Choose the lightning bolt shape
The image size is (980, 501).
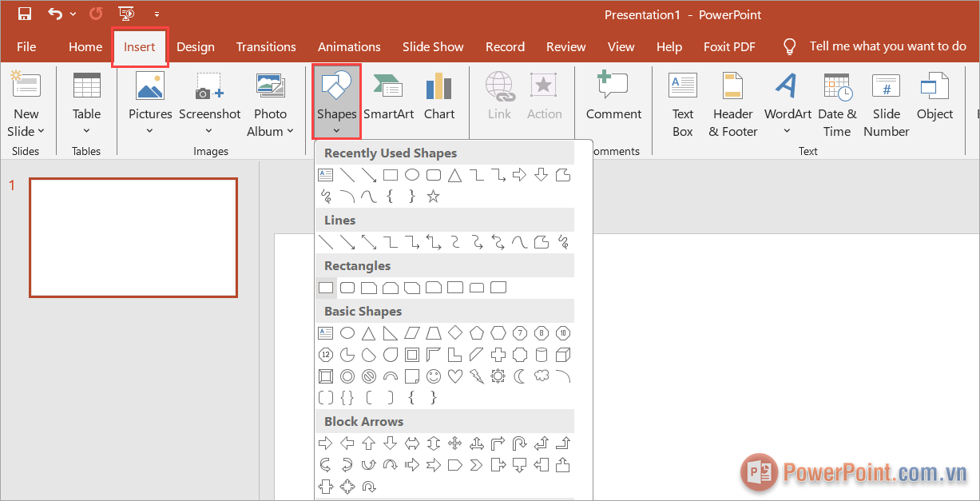coord(477,376)
